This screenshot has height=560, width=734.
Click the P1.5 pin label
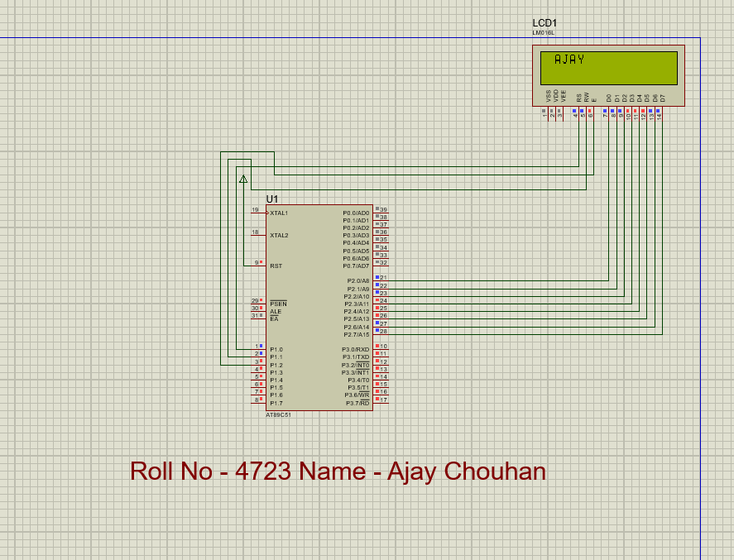click(276, 387)
